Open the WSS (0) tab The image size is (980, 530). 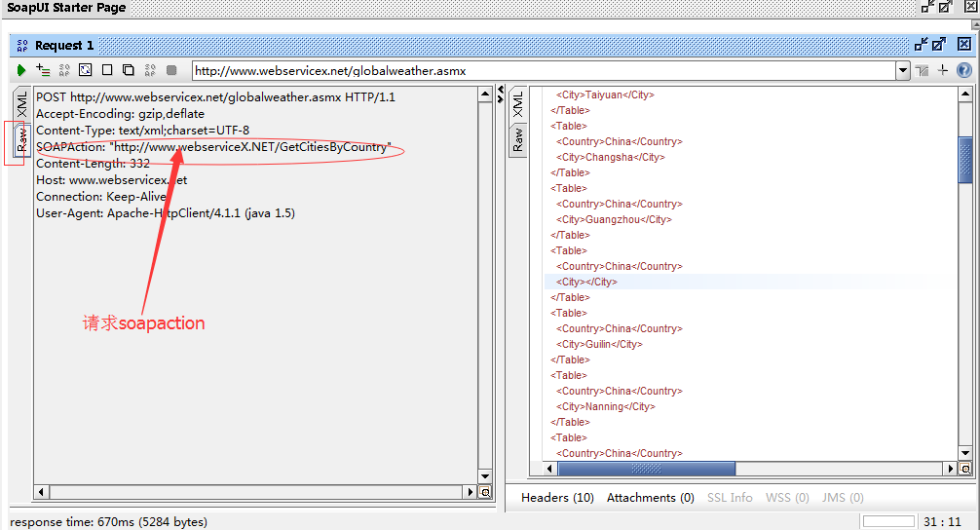click(787, 498)
